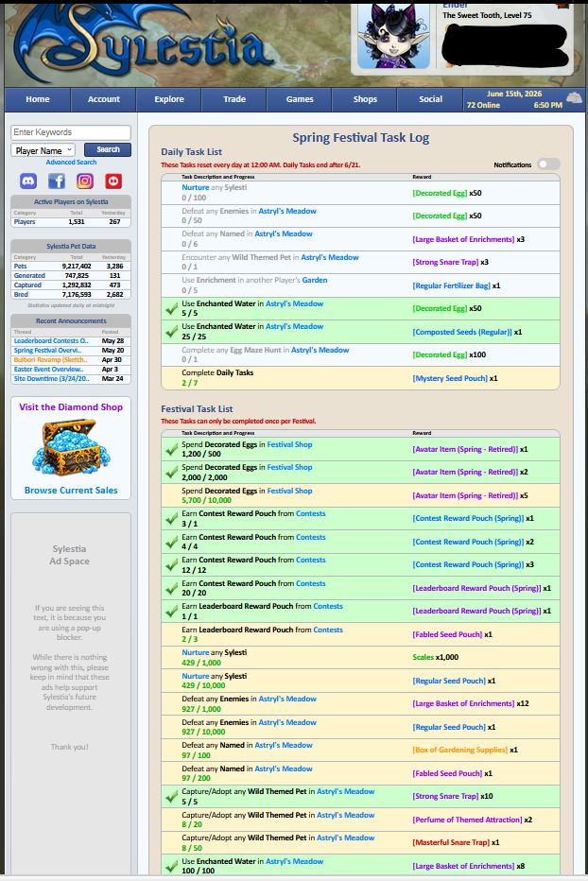Click Astryl's Meadow link in 0 / 50 task
This screenshot has height=881, width=588.
pos(287,211)
